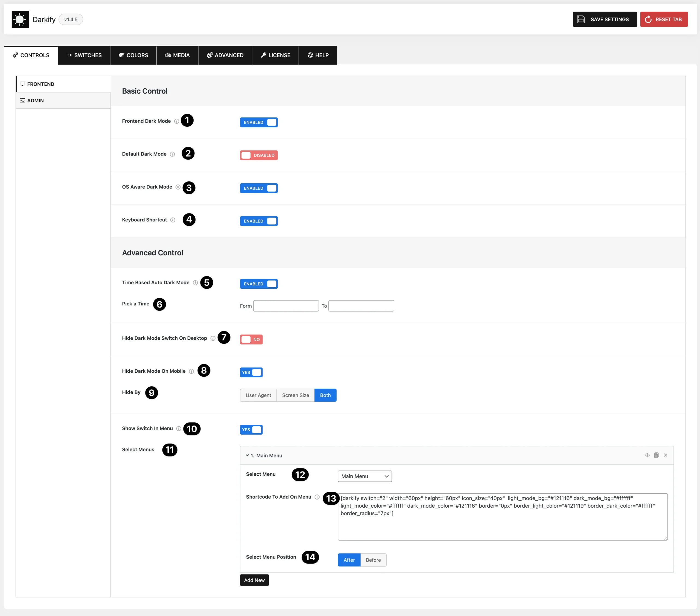Image resolution: width=700 pixels, height=616 pixels.
Task: Open the Controls tab
Action: tap(31, 55)
